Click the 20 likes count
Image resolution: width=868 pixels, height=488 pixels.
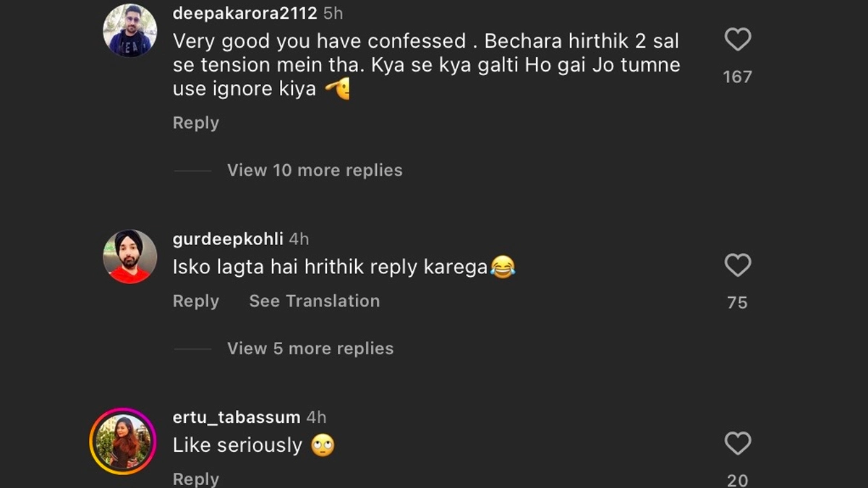(737, 479)
